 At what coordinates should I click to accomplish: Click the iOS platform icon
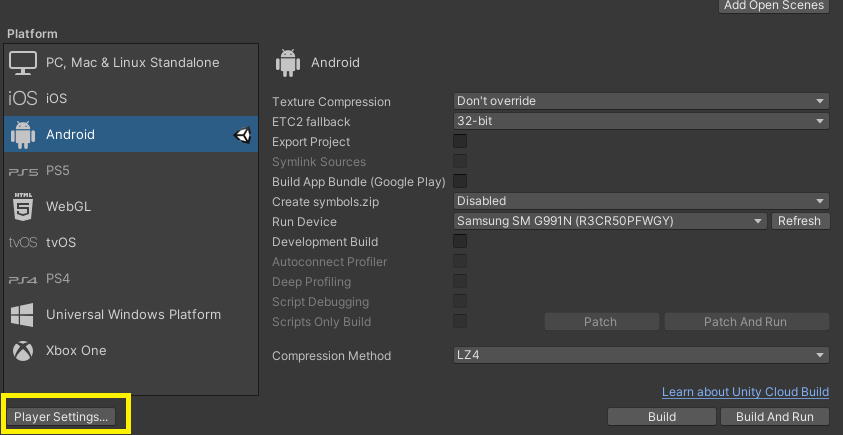(23, 98)
